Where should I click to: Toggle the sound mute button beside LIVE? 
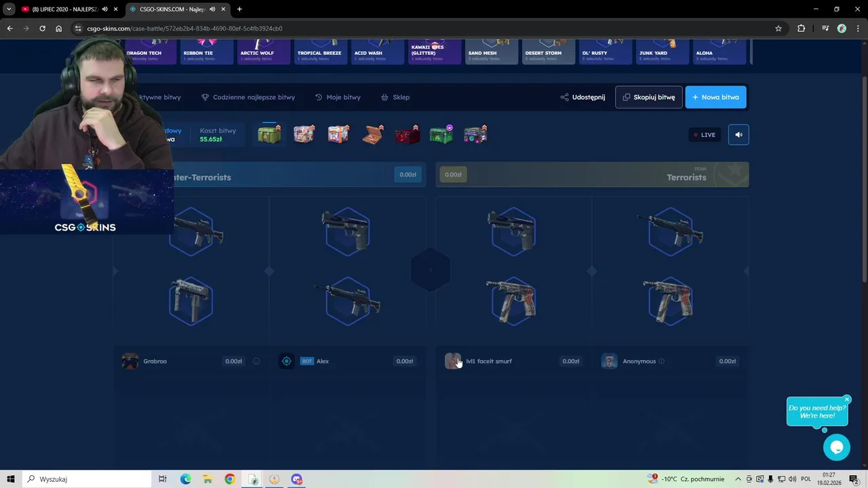coord(738,135)
